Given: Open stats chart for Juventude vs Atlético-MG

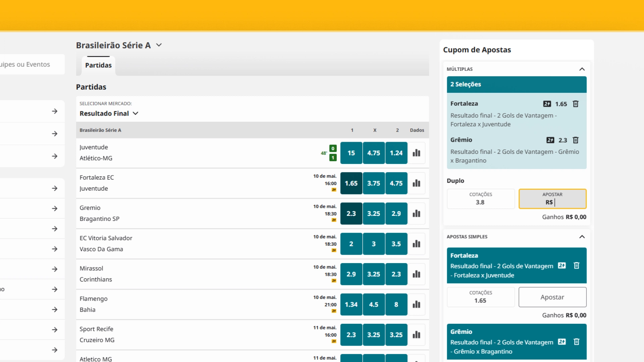Looking at the screenshot, I should coord(416,153).
